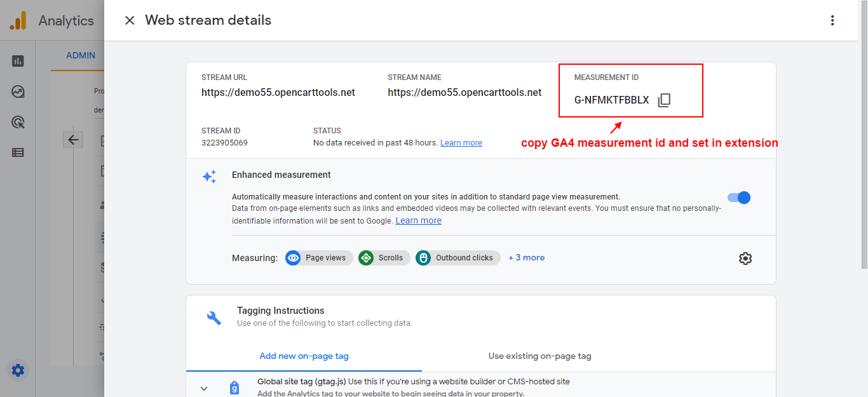Click the Enhanced measurement sparkle icon
The image size is (868, 397).
(x=209, y=177)
